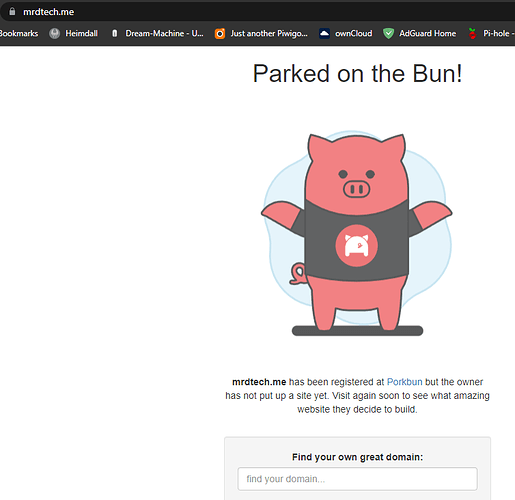
Task: Open AdGuard Home bookmark text
Action: (428, 33)
